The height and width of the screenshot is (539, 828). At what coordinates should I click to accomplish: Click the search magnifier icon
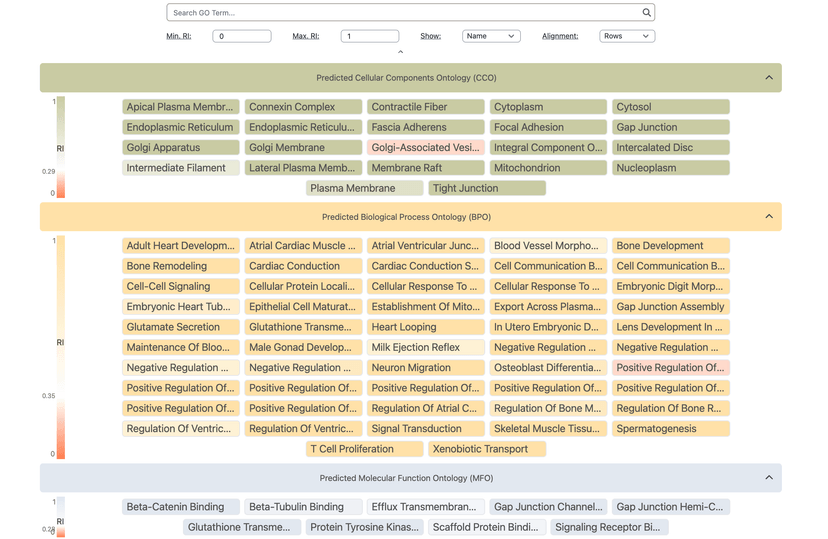[x=646, y=13]
